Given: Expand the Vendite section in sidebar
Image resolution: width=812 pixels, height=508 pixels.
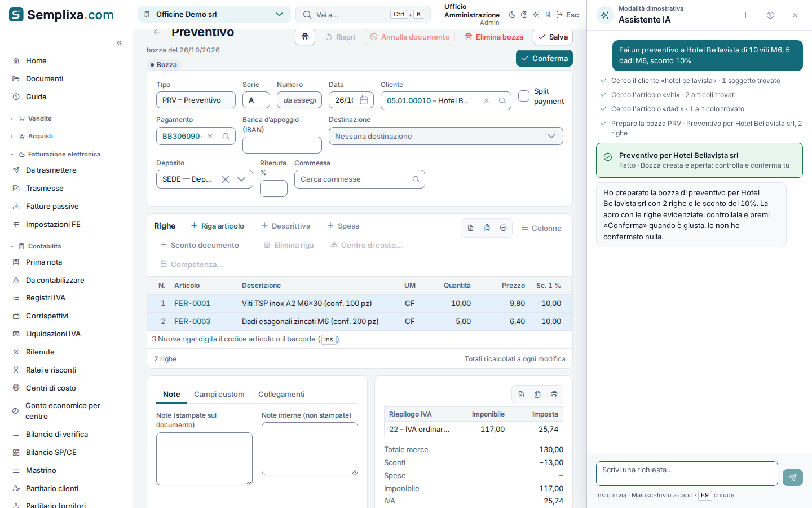Looking at the screenshot, I should (39, 119).
